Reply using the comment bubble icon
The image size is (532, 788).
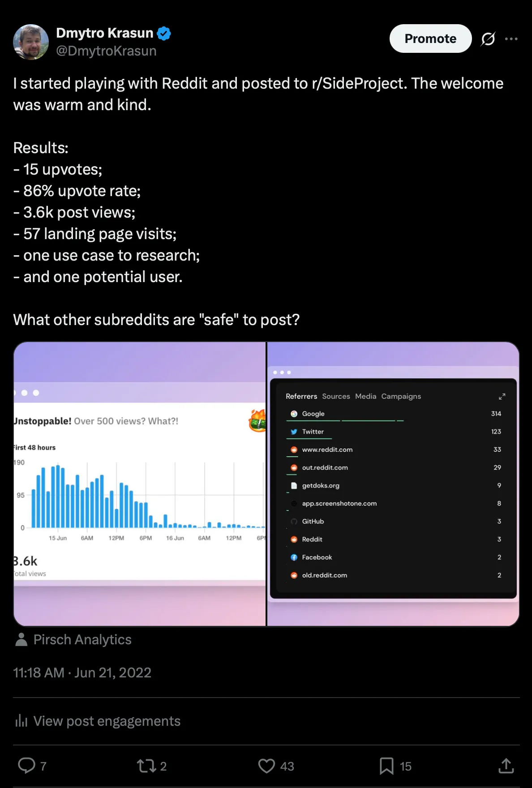26,766
